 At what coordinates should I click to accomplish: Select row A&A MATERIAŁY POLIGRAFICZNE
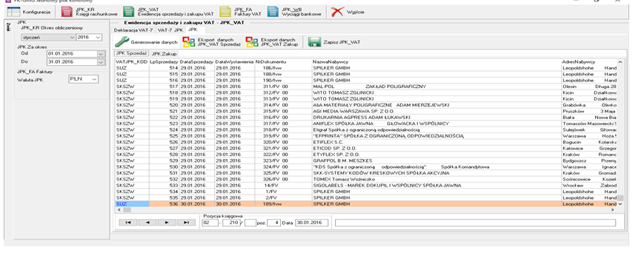pos(366,105)
